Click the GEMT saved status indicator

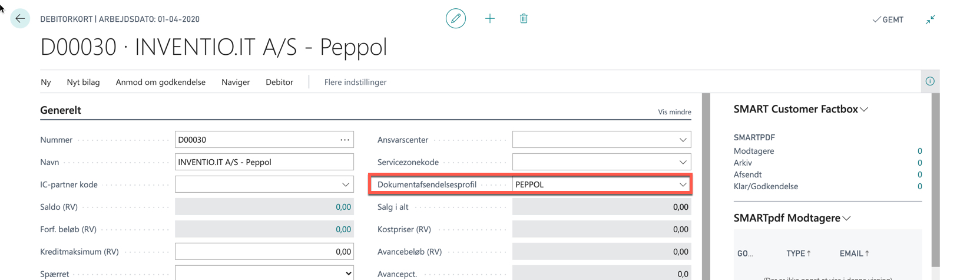pos(888,19)
